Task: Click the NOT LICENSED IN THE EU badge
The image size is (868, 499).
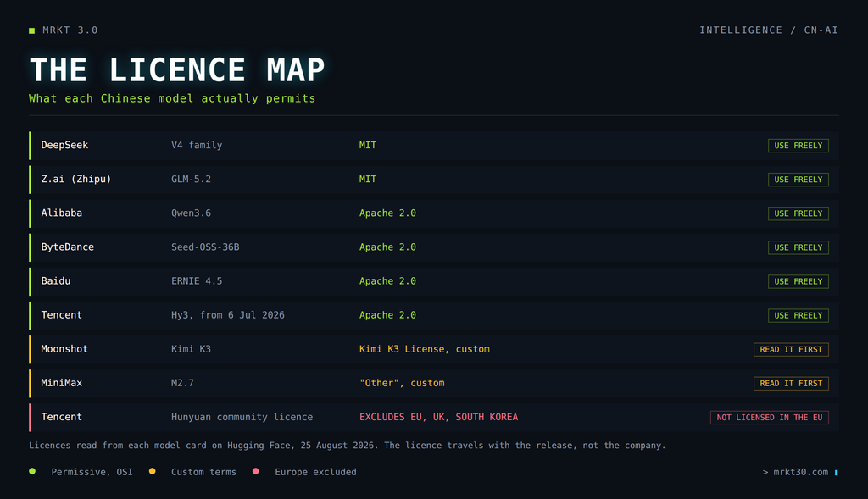Action: click(770, 417)
